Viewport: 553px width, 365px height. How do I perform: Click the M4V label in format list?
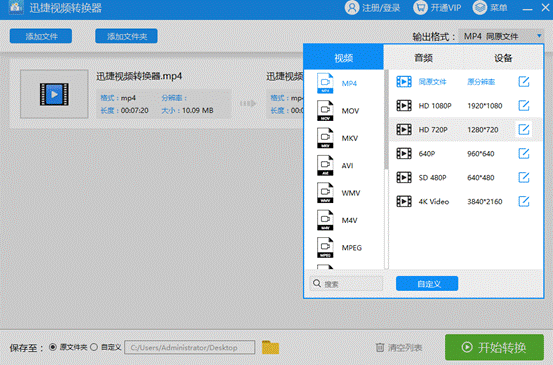point(350,220)
